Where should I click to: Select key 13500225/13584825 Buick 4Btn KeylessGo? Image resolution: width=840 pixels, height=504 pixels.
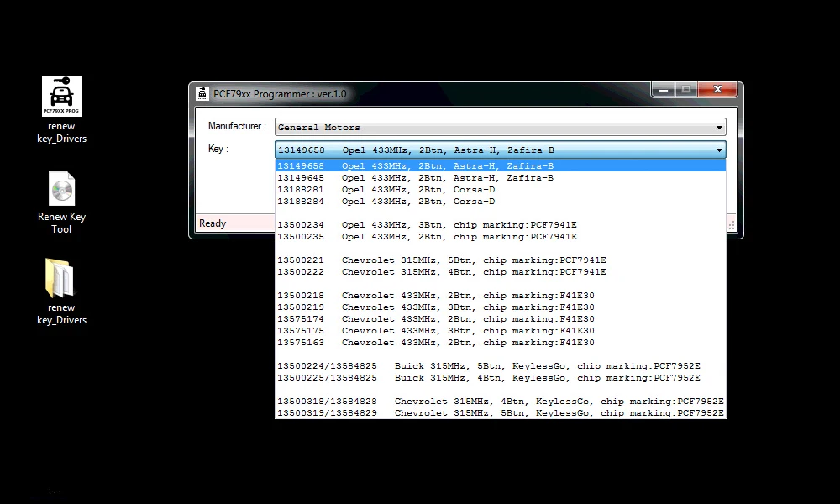(x=501, y=378)
